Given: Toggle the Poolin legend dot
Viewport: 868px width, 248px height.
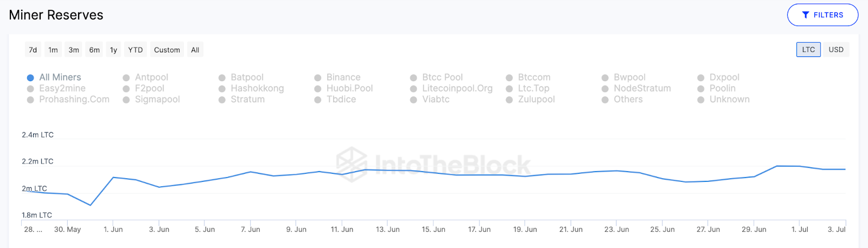Looking at the screenshot, I should click(x=701, y=88).
